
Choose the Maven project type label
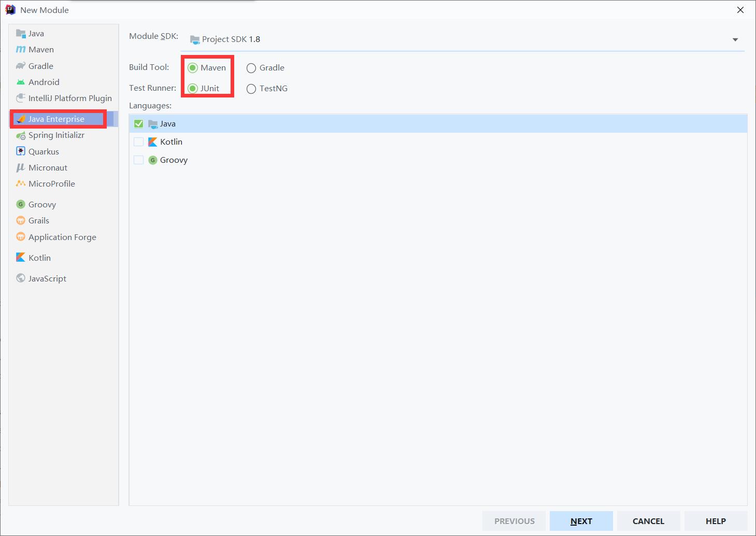tap(41, 50)
